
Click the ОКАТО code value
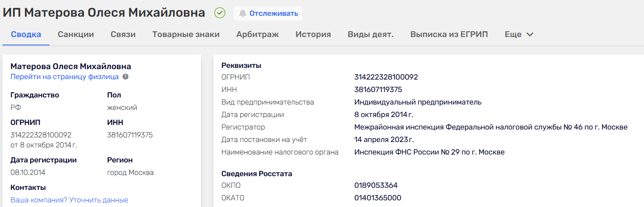click(378, 198)
